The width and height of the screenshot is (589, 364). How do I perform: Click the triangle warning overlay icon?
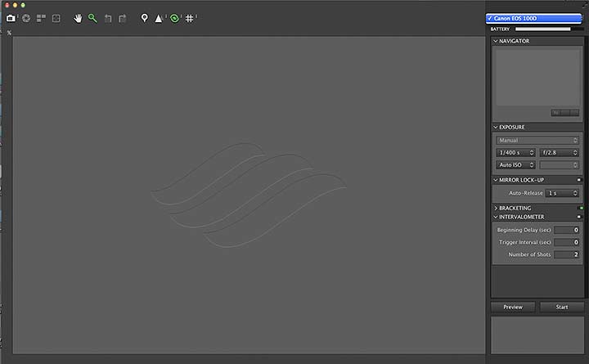pos(159,18)
